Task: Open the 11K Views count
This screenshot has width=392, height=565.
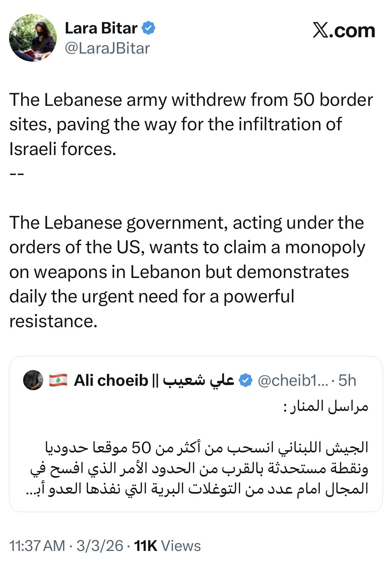Action: 167,546
